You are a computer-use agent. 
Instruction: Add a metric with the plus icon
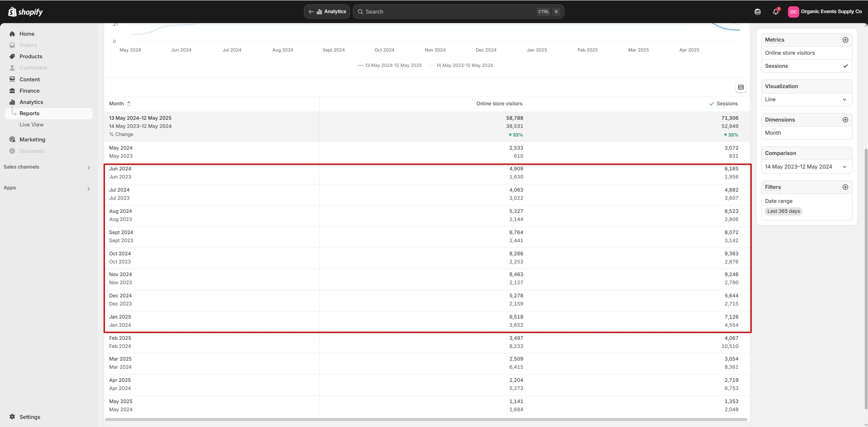click(845, 40)
